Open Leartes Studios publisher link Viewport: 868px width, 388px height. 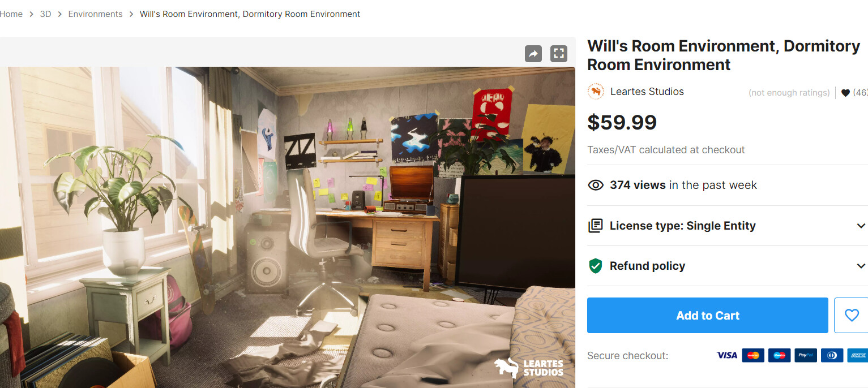647,92
